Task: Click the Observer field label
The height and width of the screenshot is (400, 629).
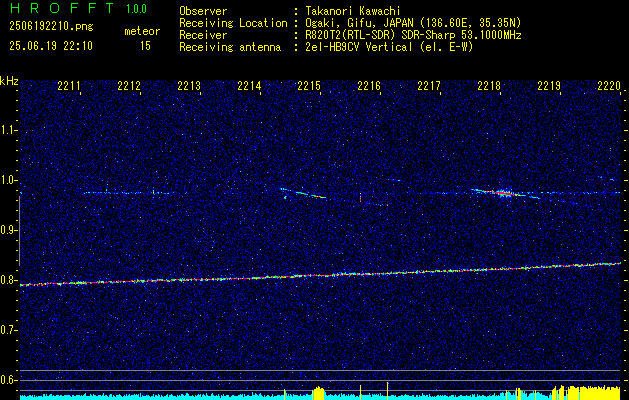Action: coord(203,11)
